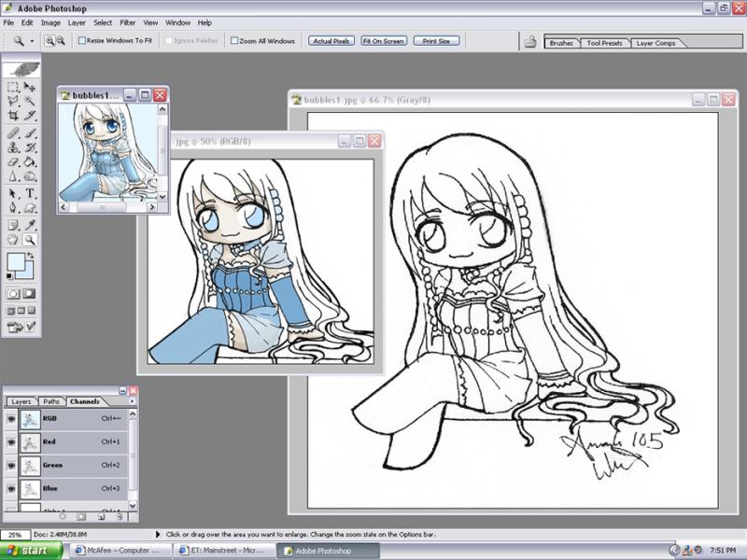Click the Actual Pixels button
The height and width of the screenshot is (560, 747).
coord(331,41)
